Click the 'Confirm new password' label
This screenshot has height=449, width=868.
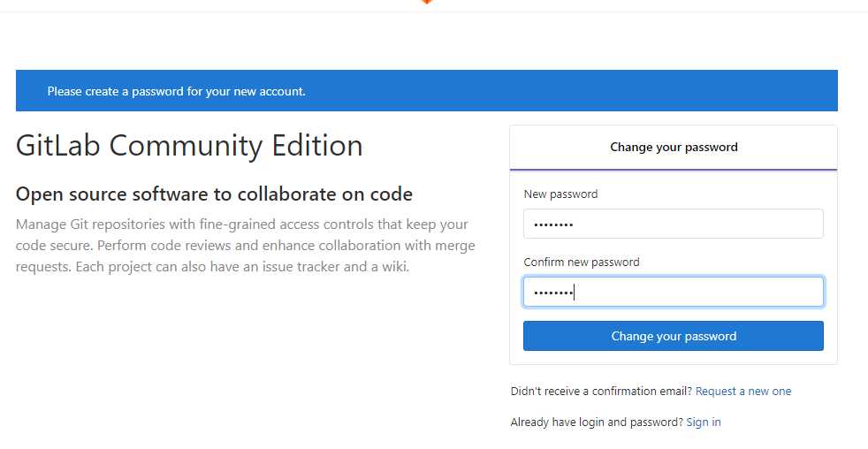(582, 262)
